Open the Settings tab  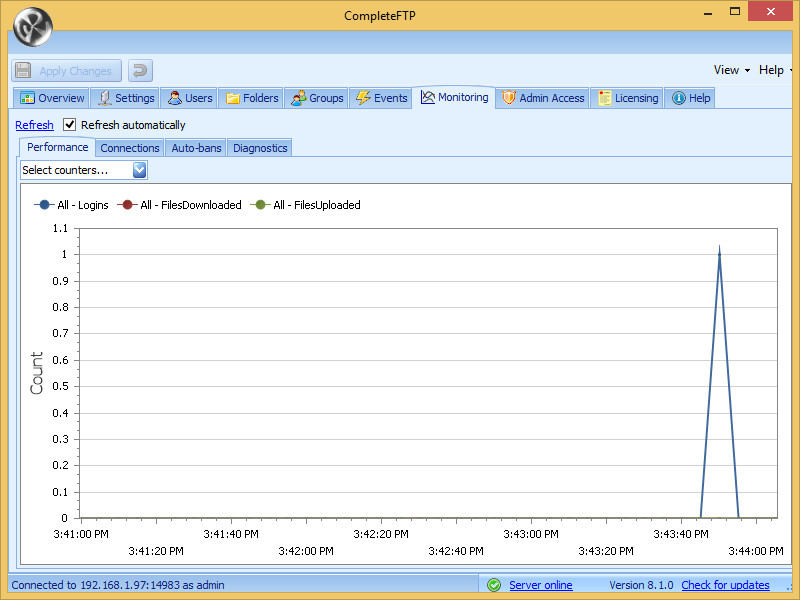pyautogui.click(x=126, y=98)
